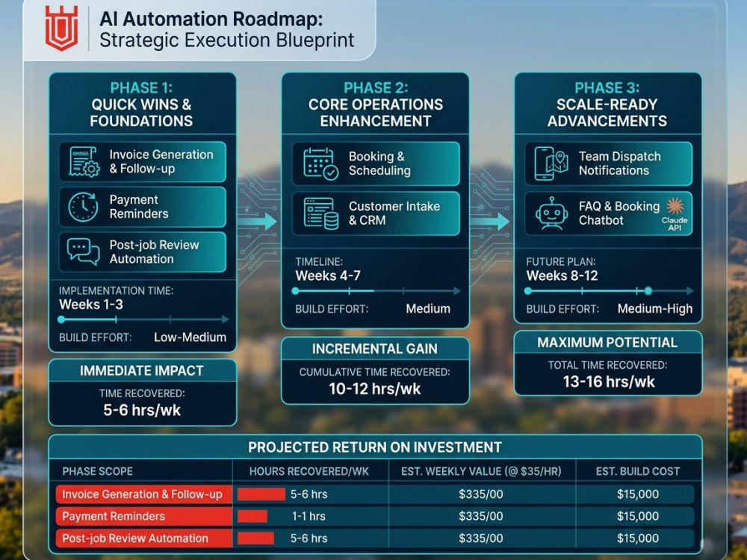Screen dimensions: 747x560
Task: Click the Customer Intake database icon
Action: click(320, 214)
